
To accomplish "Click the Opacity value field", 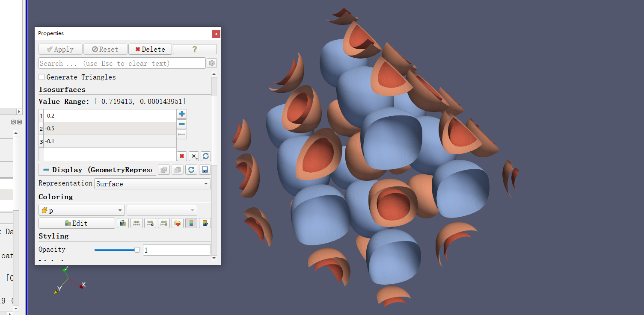I will point(177,250).
